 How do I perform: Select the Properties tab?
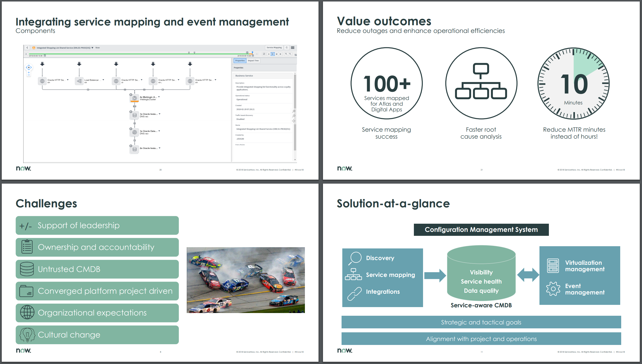pos(240,60)
